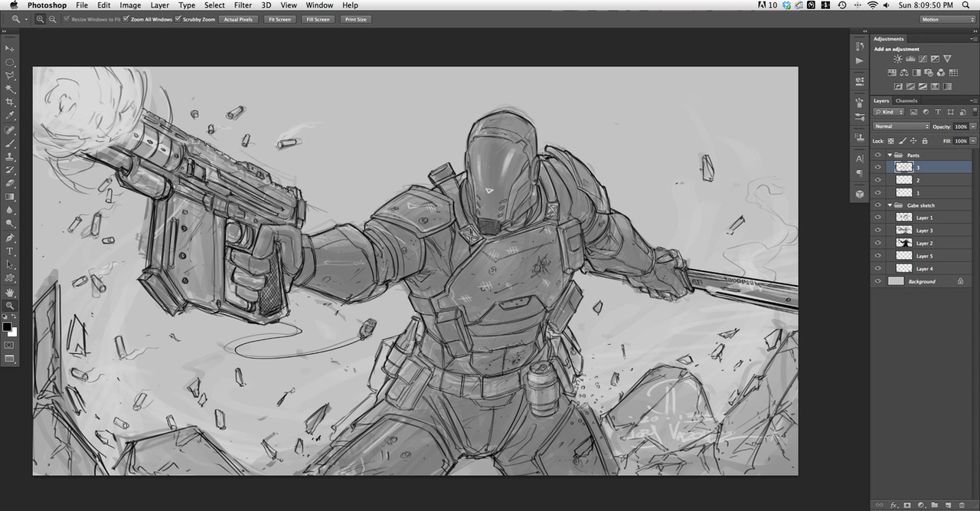The image size is (980, 511).
Task: Open the Opacity slider dropdown arrow
Action: pyautogui.click(x=973, y=126)
